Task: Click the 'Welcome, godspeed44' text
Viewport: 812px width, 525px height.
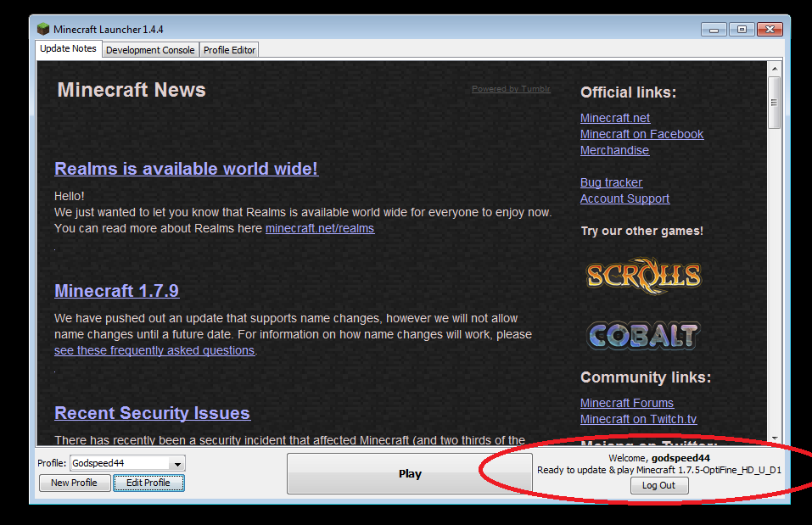Action: (658, 458)
